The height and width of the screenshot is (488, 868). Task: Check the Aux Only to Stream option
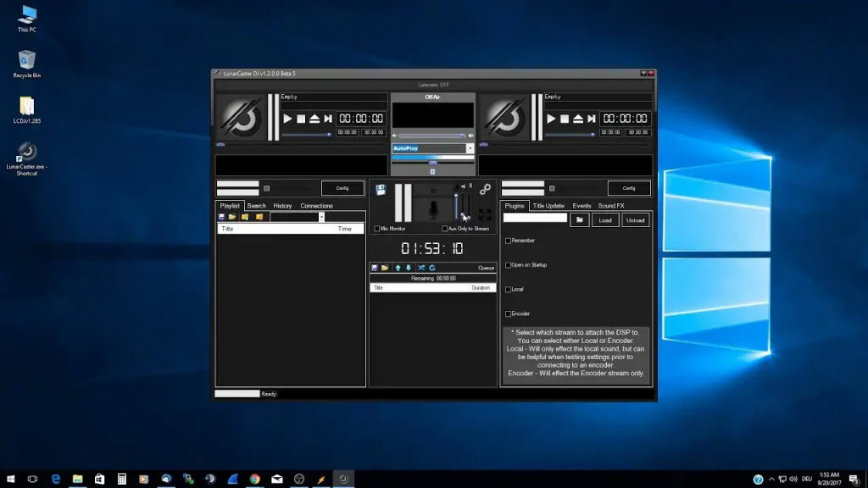(445, 229)
